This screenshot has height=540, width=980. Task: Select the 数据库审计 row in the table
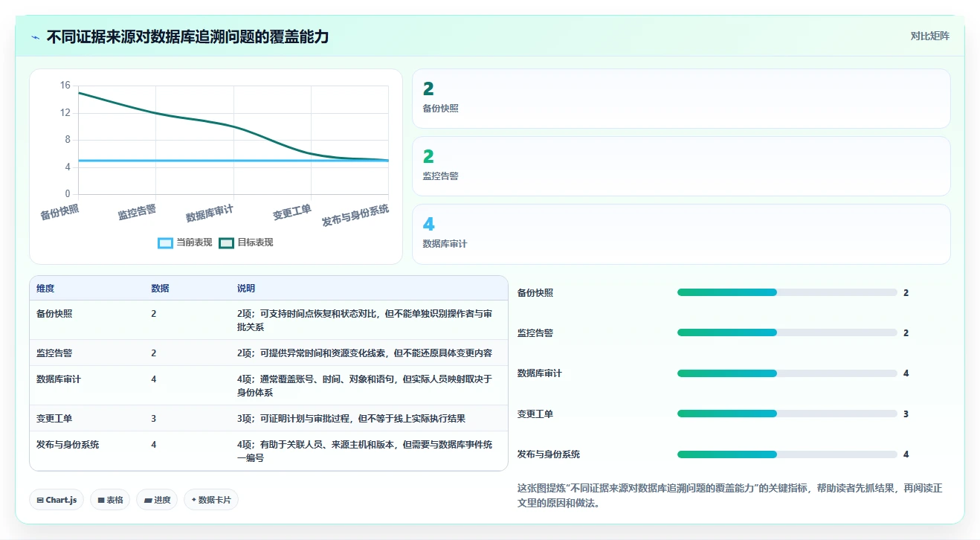coord(268,385)
